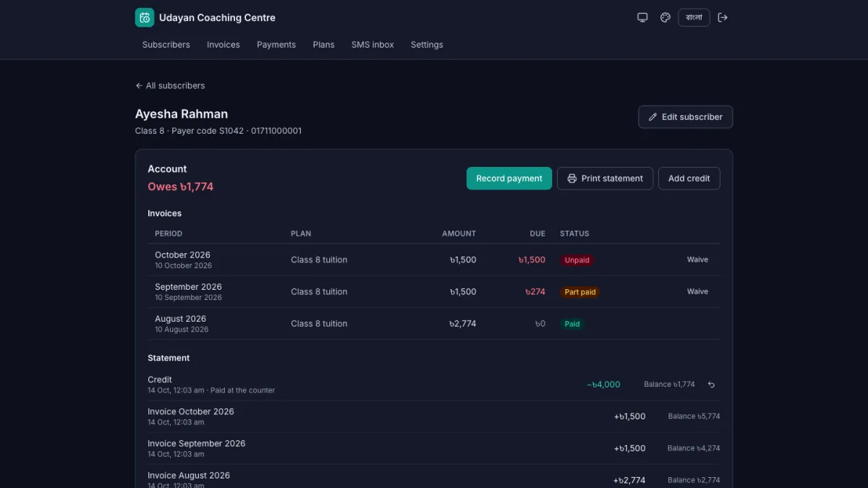Screen dimensions: 868x488
Task: Click Print statement button
Action: click(605, 179)
